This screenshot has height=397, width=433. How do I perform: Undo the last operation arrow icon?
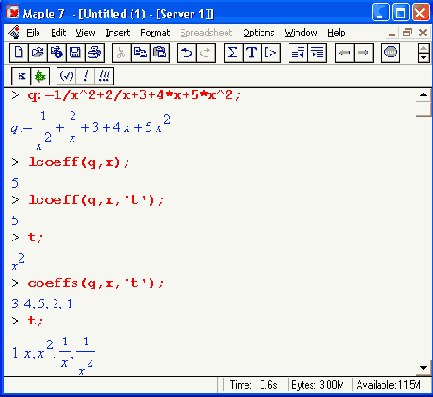[187, 53]
